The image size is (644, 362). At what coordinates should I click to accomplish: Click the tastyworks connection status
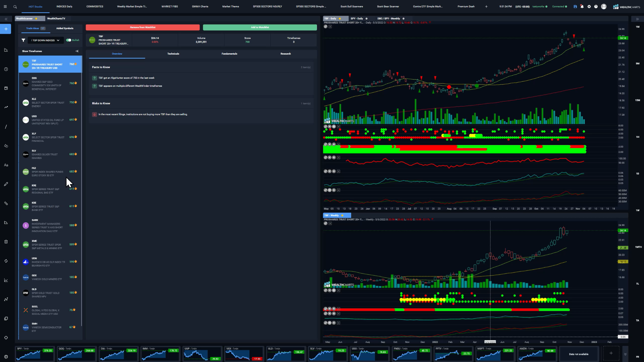tap(540, 6)
